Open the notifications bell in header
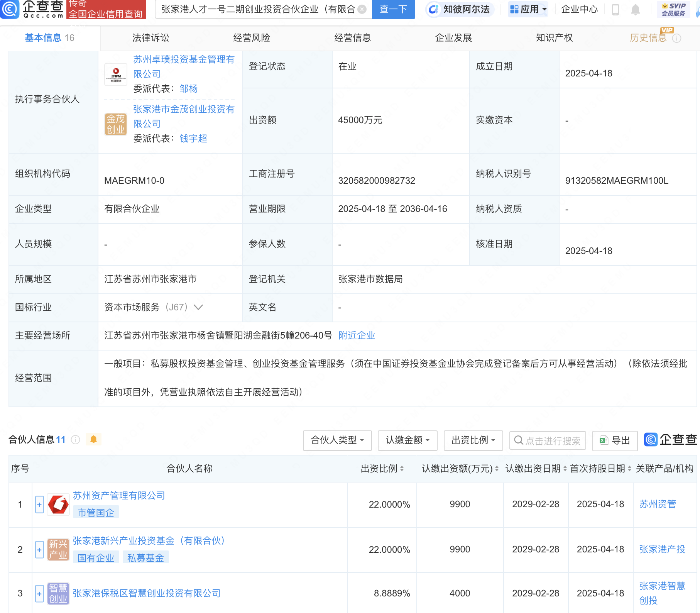 (x=635, y=9)
